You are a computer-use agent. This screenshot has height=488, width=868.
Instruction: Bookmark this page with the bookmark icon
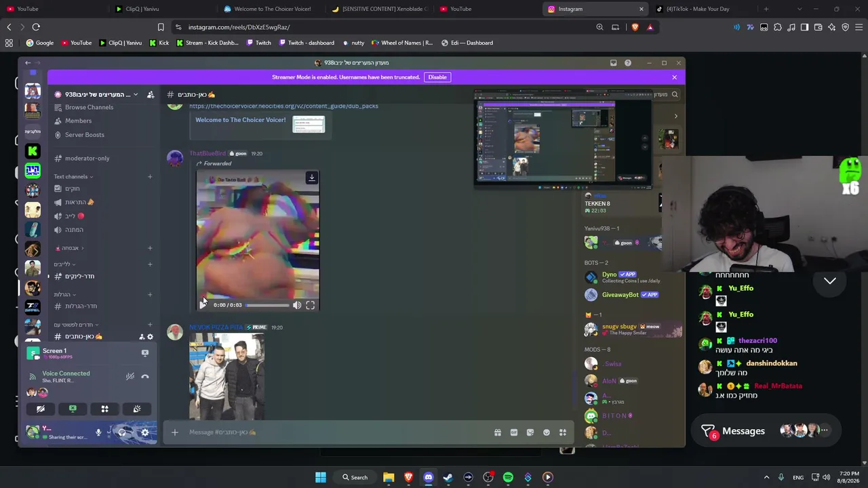coord(161,27)
